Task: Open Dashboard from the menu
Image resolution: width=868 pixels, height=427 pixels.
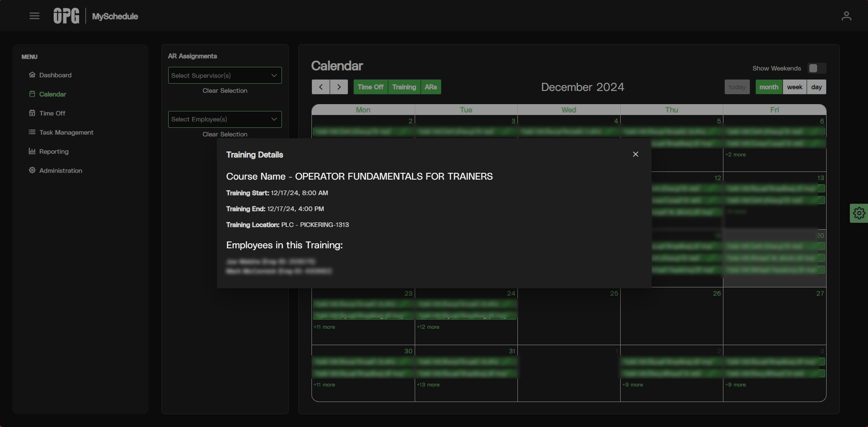Action: (x=55, y=75)
